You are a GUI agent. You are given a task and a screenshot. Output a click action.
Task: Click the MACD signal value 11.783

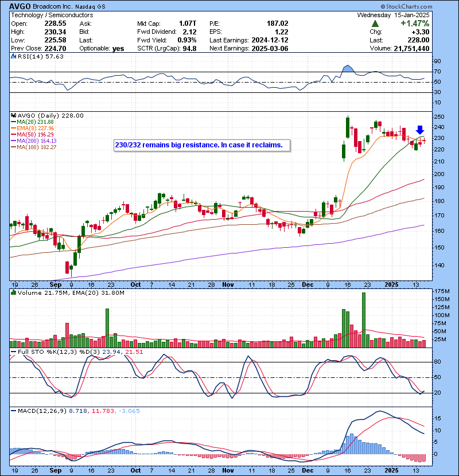[103, 411]
